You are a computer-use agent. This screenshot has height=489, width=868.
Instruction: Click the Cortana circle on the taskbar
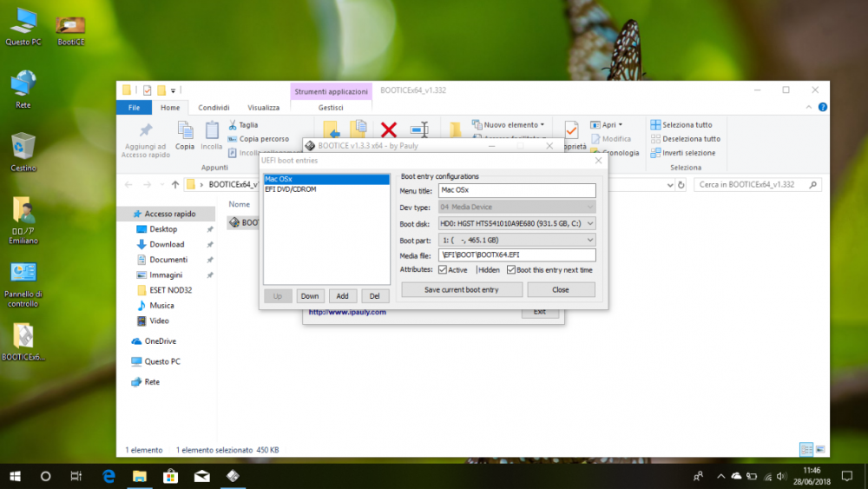pos(45,476)
